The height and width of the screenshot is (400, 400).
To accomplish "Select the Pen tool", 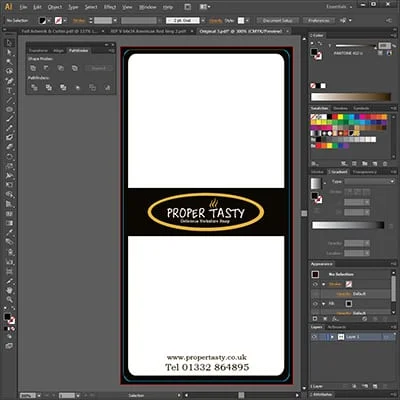I will point(9,81).
